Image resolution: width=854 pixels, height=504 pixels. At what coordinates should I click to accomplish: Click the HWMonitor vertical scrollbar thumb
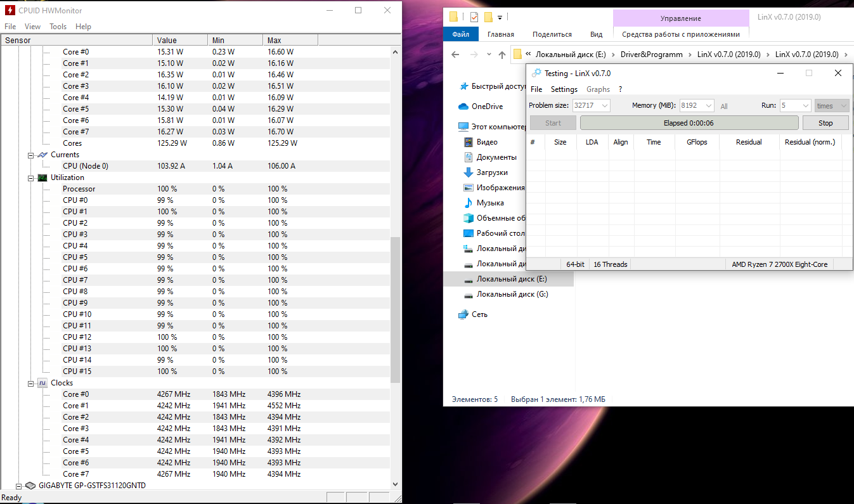pos(396,310)
